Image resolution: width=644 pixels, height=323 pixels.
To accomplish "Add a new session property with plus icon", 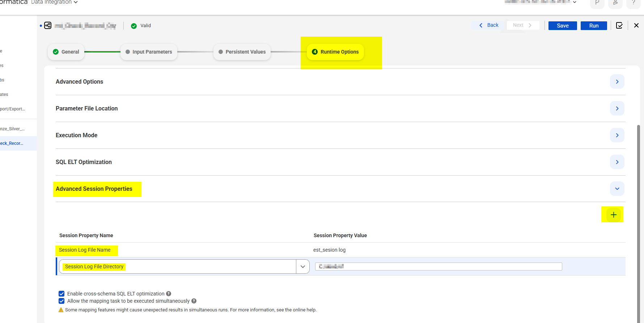I will (x=614, y=215).
